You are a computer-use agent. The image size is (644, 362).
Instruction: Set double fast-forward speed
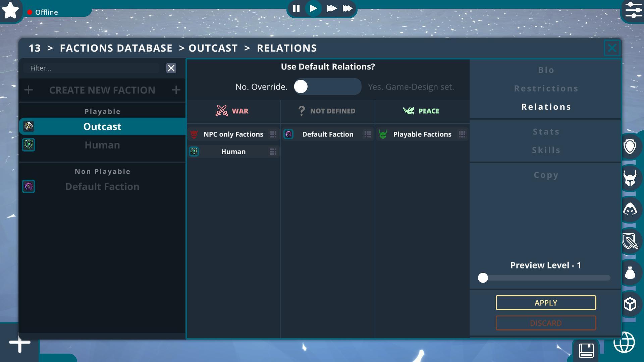pyautogui.click(x=331, y=8)
